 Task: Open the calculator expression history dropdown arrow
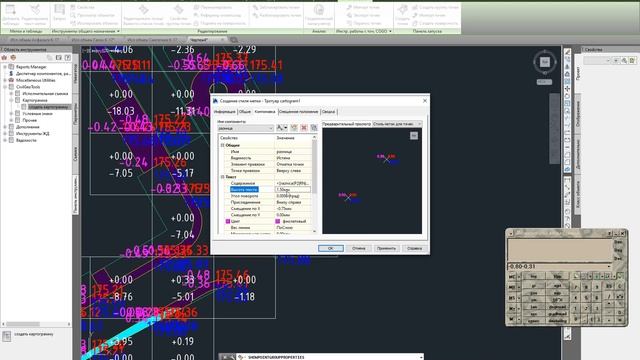(x=609, y=267)
